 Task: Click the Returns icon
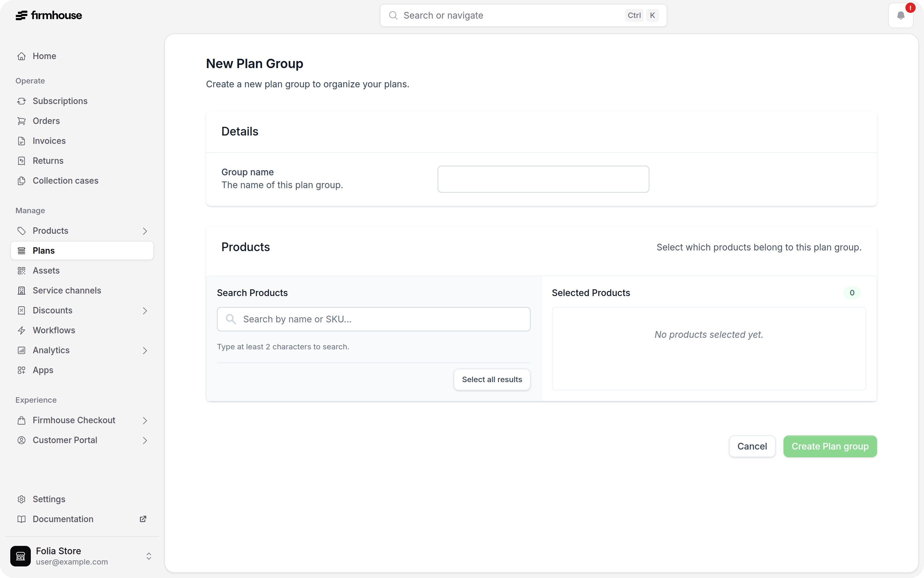click(21, 161)
